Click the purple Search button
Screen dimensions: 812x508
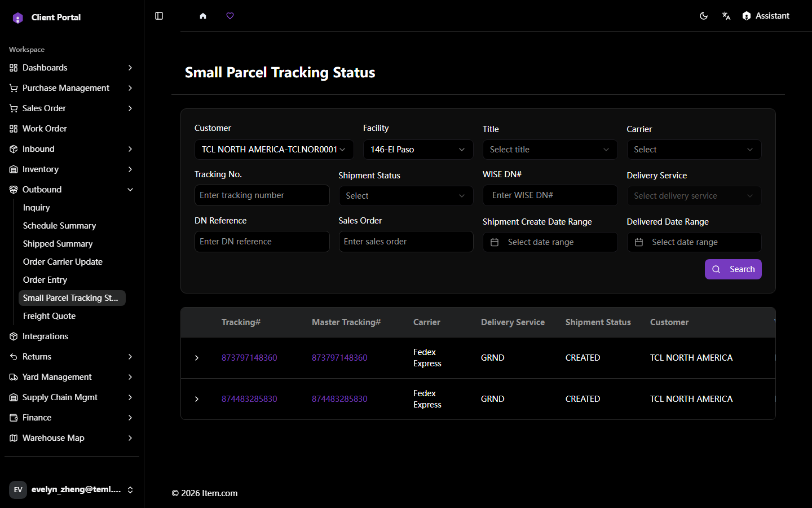click(733, 269)
